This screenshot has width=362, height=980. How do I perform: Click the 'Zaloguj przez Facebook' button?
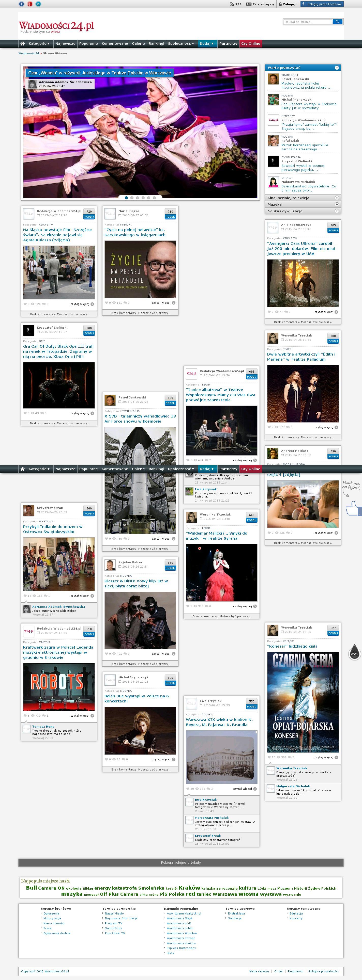[322, 4]
